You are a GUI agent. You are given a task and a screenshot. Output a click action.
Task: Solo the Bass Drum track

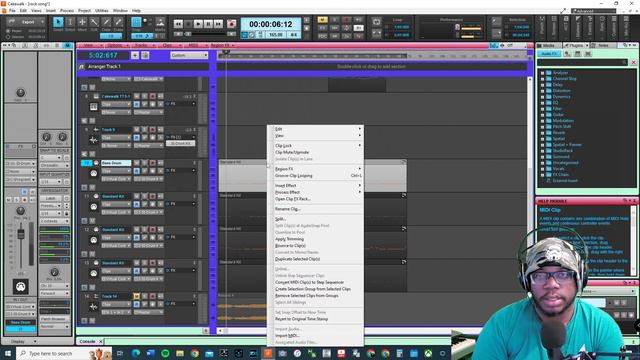(144, 163)
